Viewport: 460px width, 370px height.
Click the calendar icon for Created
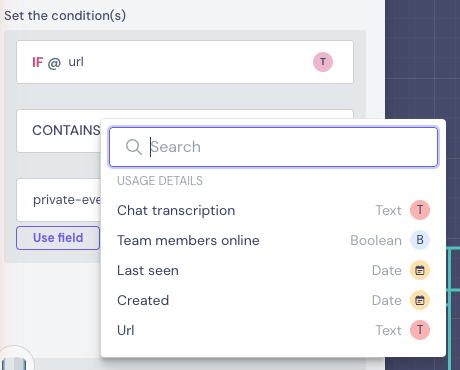tap(420, 300)
